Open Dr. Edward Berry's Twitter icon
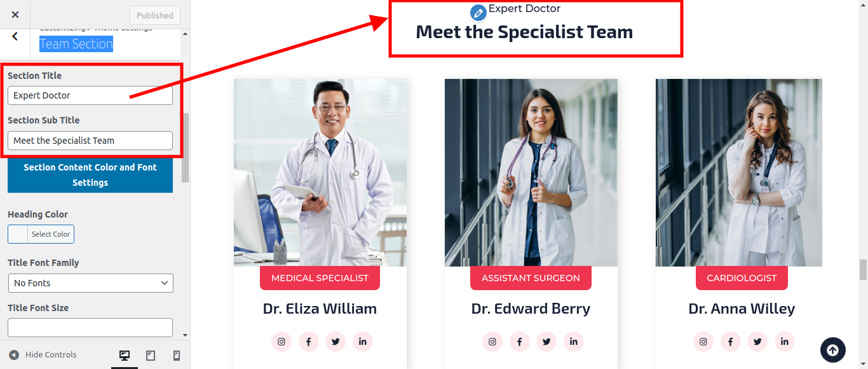Screen dimensions: 868x369 (x=546, y=342)
